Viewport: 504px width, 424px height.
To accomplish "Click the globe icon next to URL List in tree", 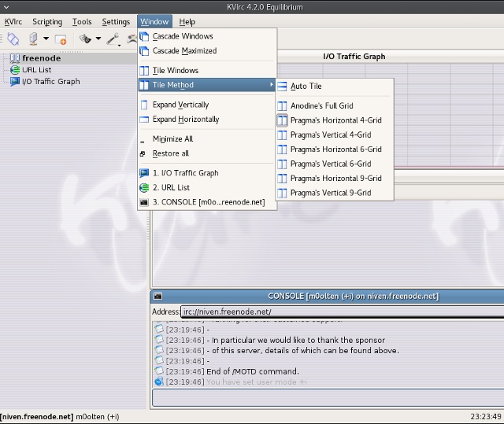I will (x=15, y=70).
